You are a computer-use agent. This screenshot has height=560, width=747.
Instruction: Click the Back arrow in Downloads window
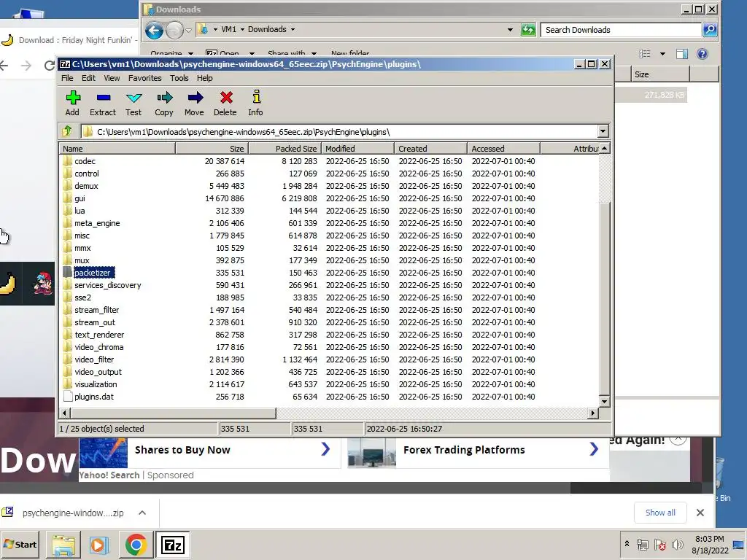155,31
